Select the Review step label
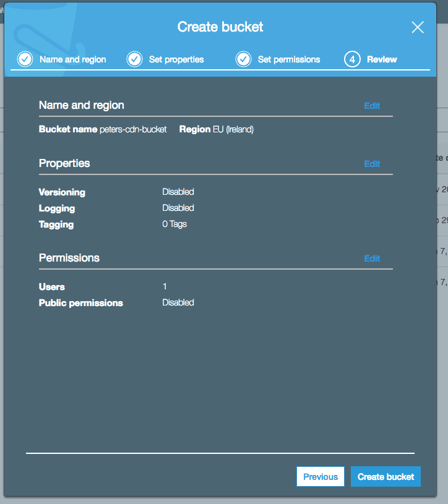 pyautogui.click(x=382, y=60)
